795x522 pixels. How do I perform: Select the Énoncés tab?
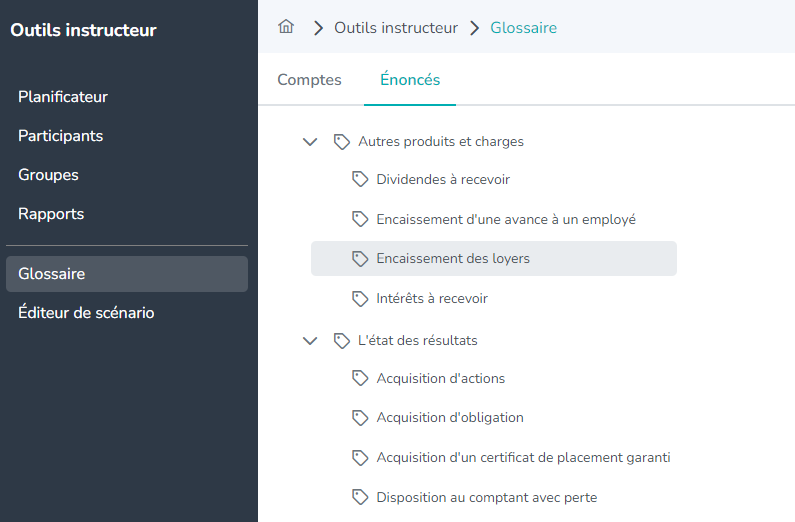coord(410,80)
